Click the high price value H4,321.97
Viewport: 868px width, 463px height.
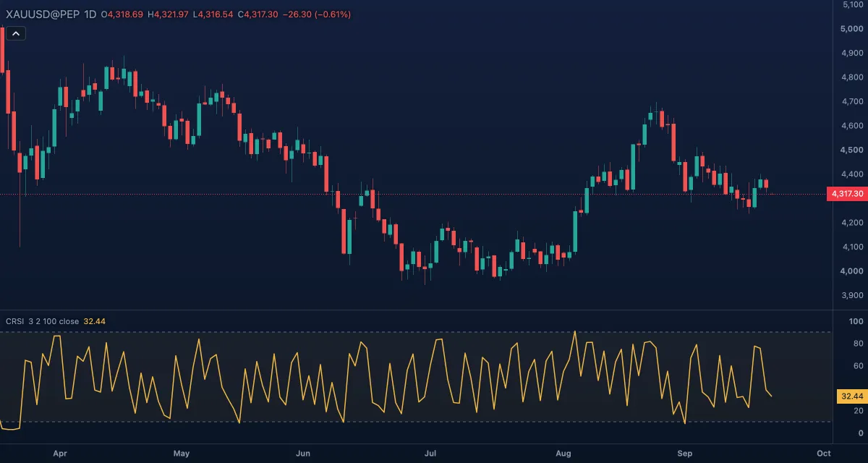(x=169, y=14)
